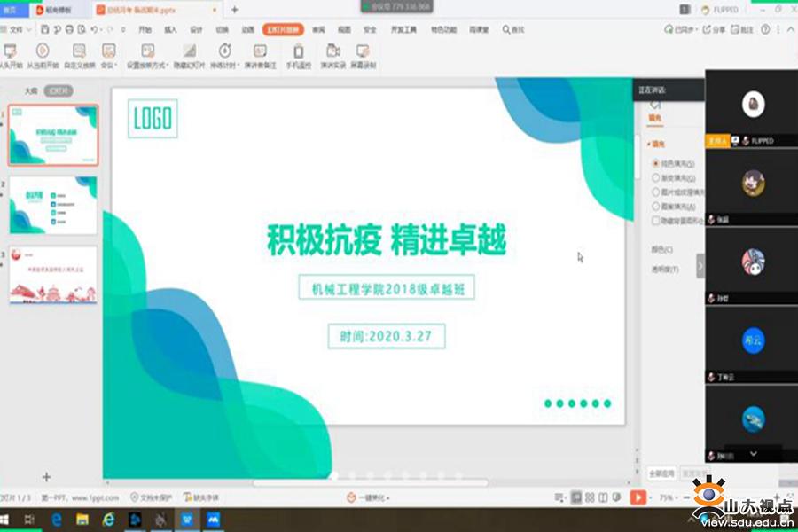Start slideshow from current slide (从当前开始)
Viewport: 798px width, 532px height.
pyautogui.click(x=42, y=54)
